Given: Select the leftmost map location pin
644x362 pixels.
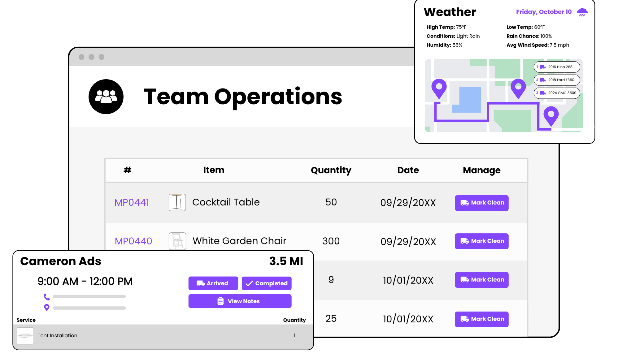Looking at the screenshot, I should [x=439, y=89].
